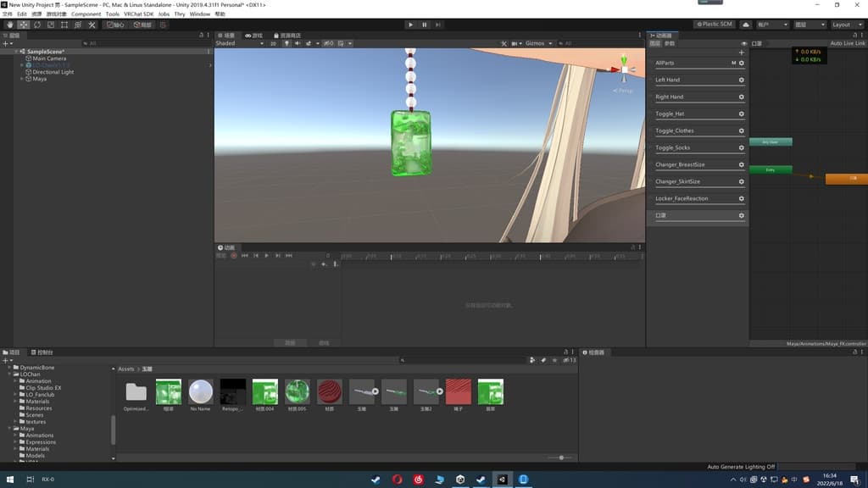Toggle the 2D view mode button

coord(273,43)
